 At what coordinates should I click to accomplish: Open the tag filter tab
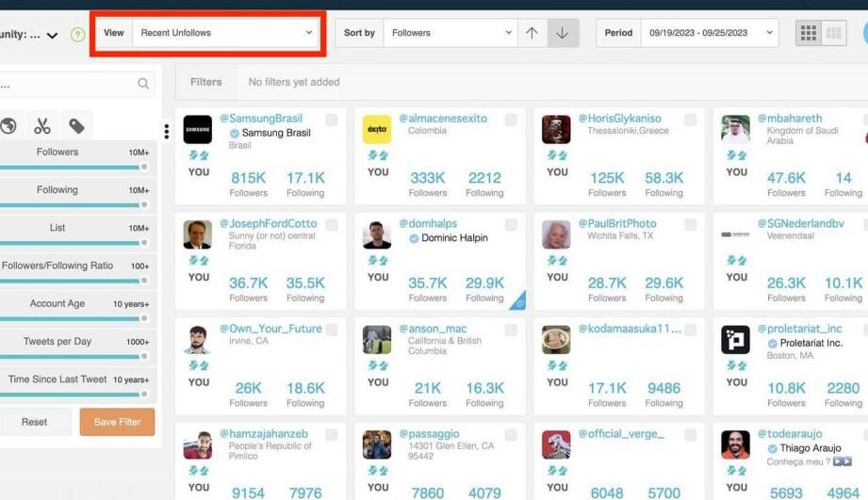coord(76,126)
